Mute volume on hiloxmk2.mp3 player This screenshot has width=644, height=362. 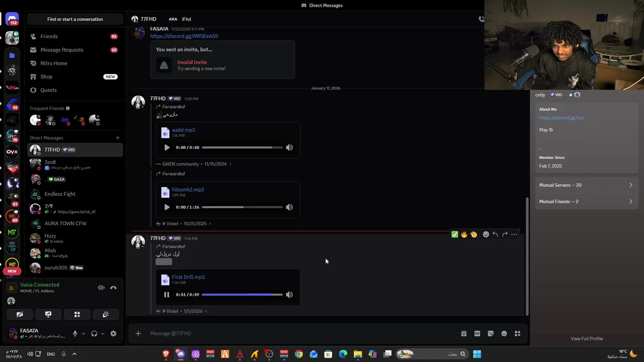[x=289, y=207]
